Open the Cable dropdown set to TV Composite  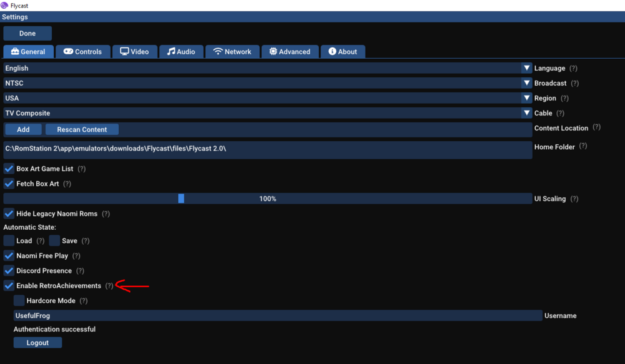coord(527,113)
